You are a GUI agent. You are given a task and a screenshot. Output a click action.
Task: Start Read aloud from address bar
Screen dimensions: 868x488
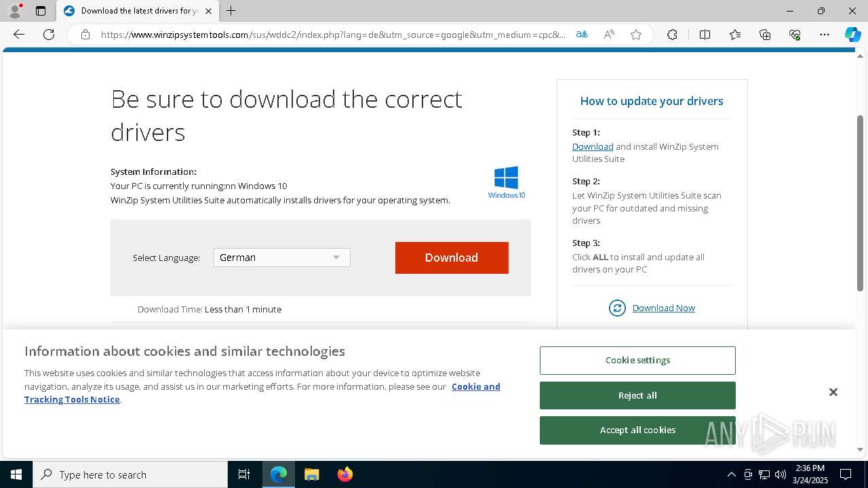[609, 35]
